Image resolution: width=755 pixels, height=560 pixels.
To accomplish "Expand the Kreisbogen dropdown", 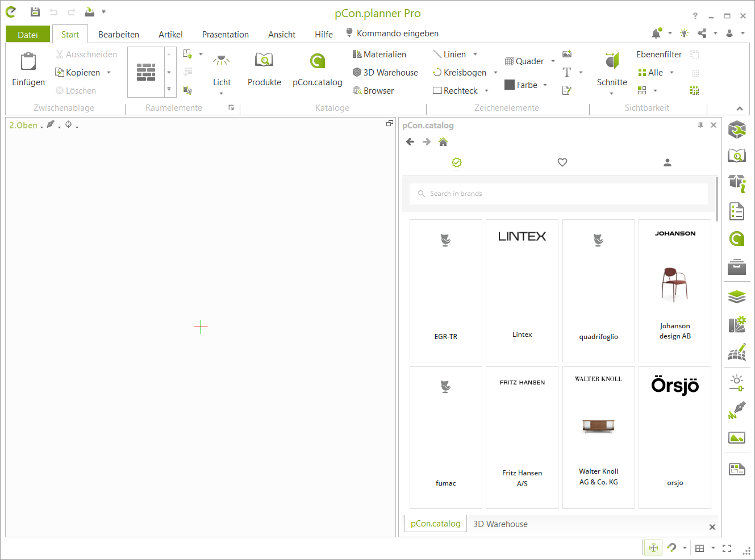I will (x=495, y=73).
